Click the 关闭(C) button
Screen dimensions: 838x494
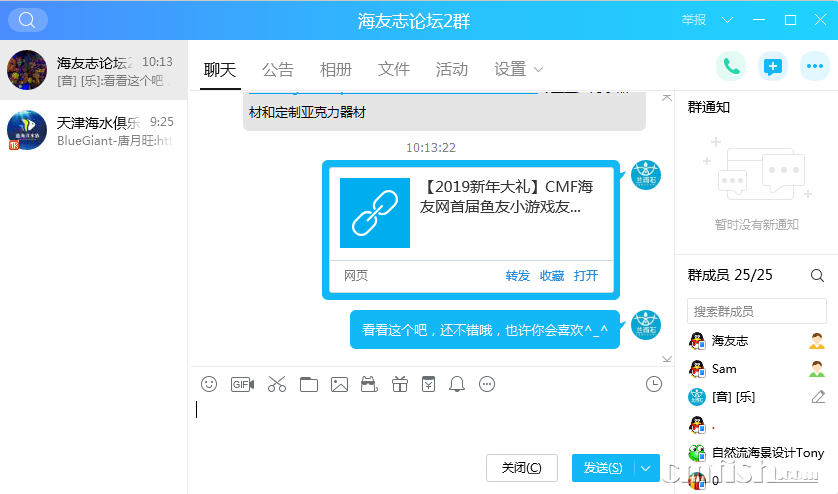point(522,468)
